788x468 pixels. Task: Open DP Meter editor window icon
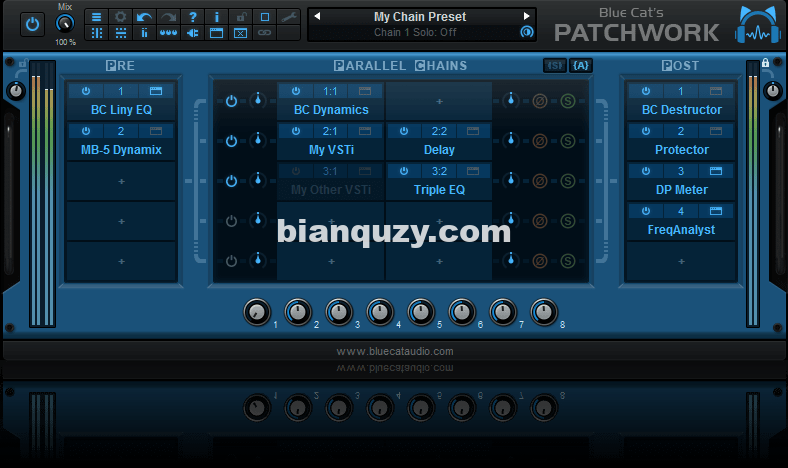pos(716,171)
